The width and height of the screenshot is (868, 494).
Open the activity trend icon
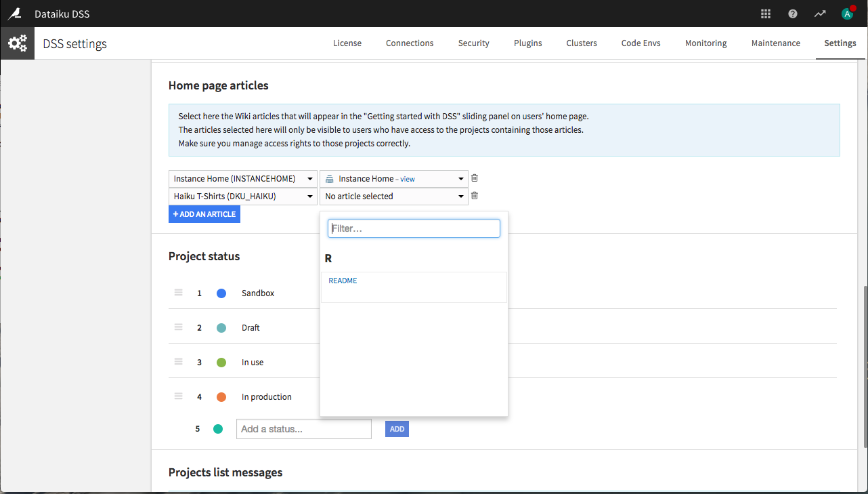click(820, 14)
